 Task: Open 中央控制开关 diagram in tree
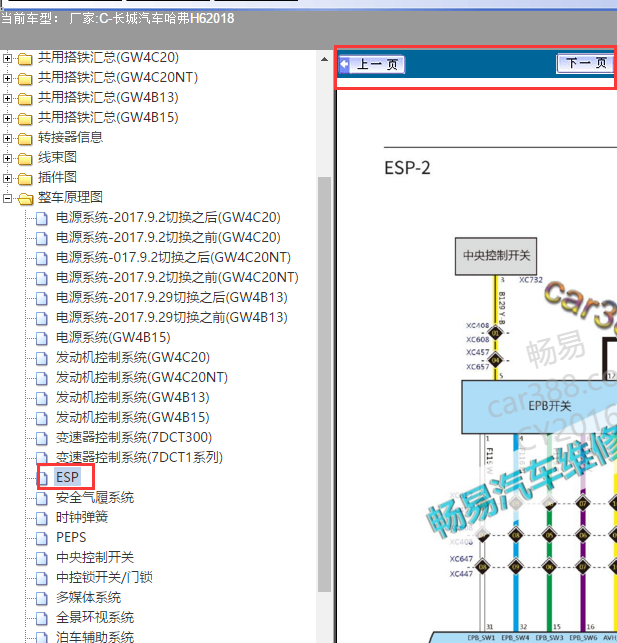(95, 558)
